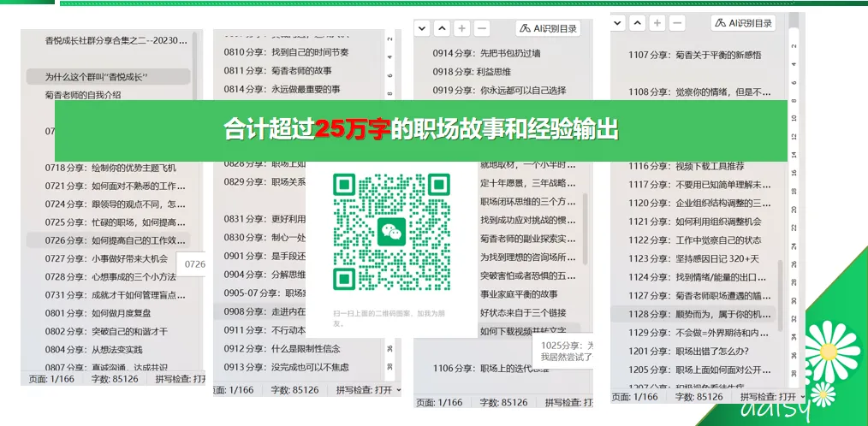Open 0728 分享: 心想事成的三个小方法
This screenshot has width=868, height=426.
pyautogui.click(x=110, y=276)
